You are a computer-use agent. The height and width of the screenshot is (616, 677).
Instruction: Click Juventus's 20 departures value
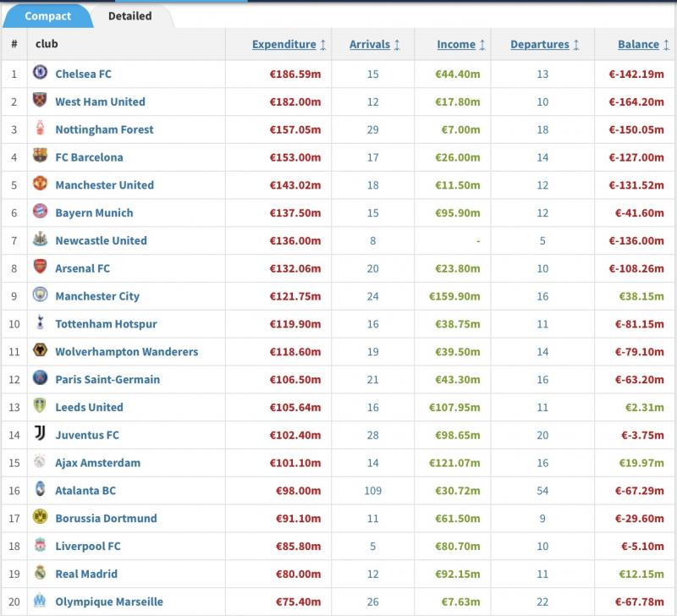pyautogui.click(x=542, y=435)
